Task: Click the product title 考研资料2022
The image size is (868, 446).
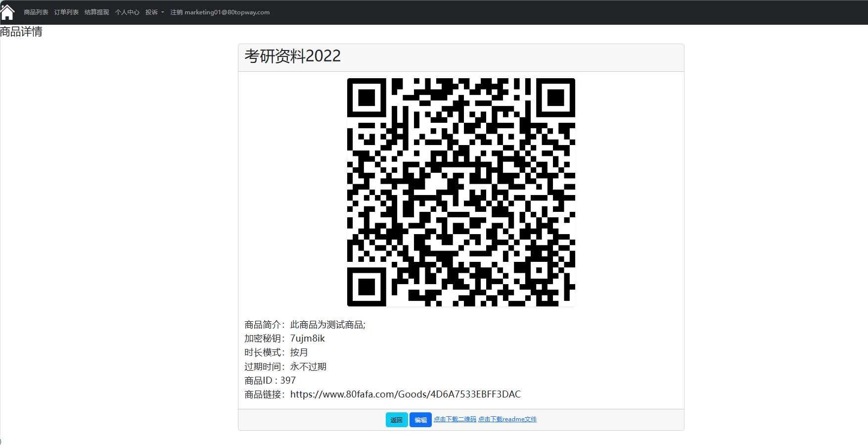Action: [x=292, y=56]
